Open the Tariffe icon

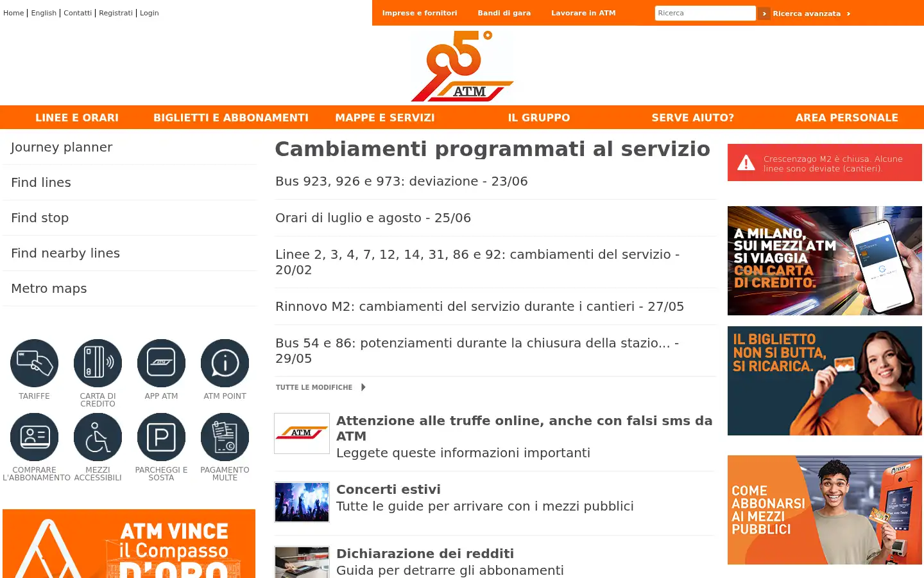(34, 363)
